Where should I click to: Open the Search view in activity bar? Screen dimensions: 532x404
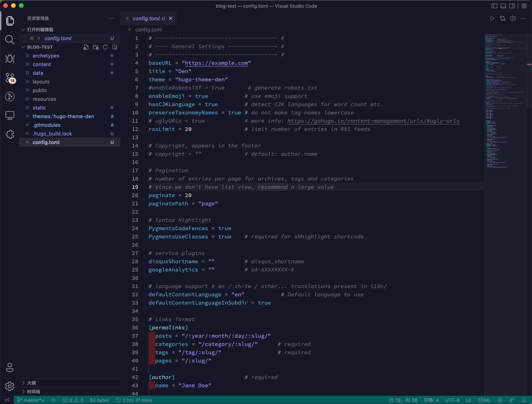pyautogui.click(x=10, y=40)
